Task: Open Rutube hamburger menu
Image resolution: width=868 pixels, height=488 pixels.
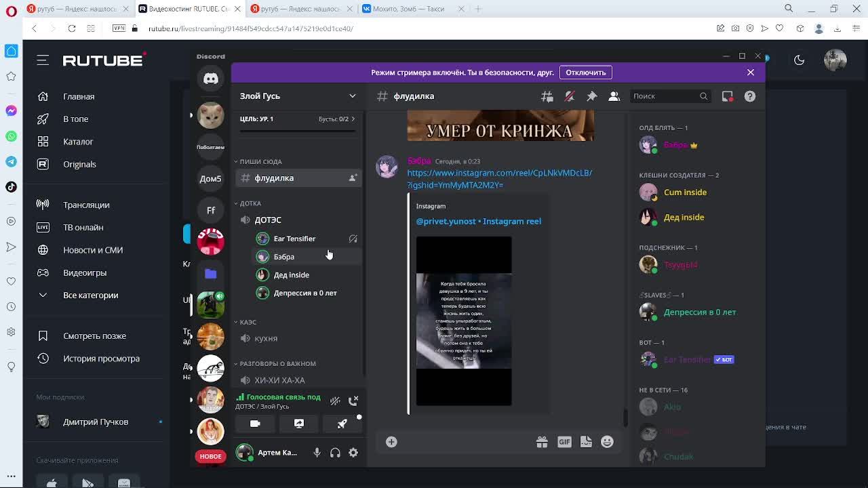Action: 43,60
